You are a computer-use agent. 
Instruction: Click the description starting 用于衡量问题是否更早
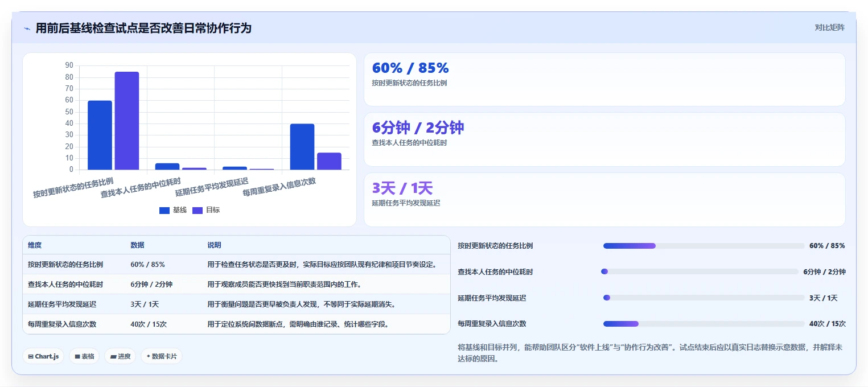click(301, 304)
